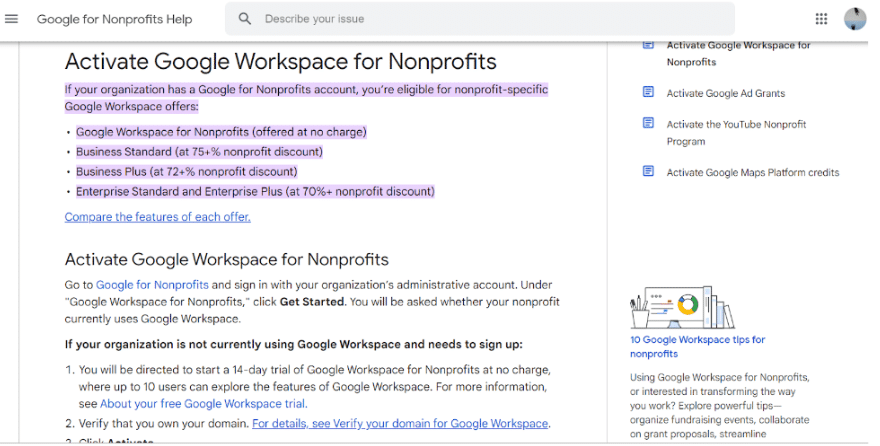The image size is (880, 446).
Task: Click the 14-day trial step text
Action: pyautogui.click(x=314, y=387)
